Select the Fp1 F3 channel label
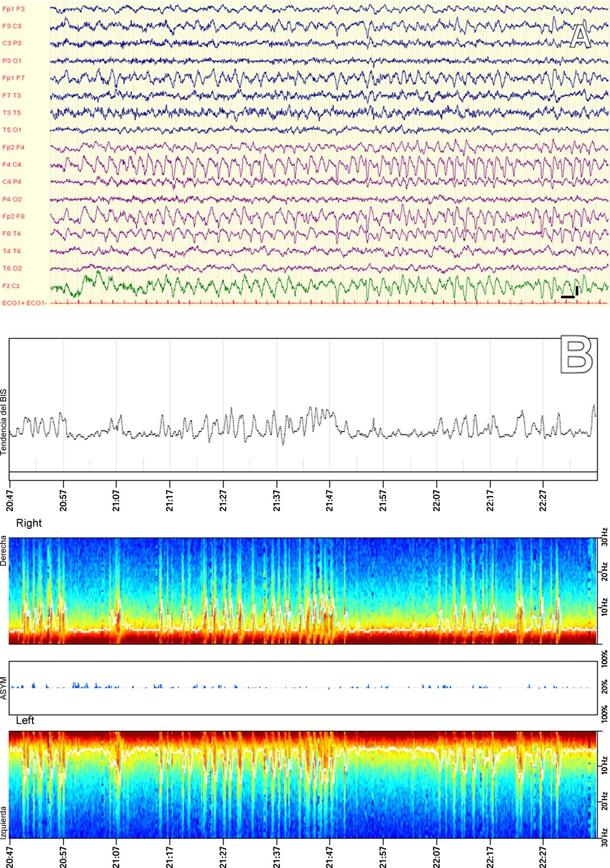This screenshot has width=610, height=868. [x=13, y=9]
